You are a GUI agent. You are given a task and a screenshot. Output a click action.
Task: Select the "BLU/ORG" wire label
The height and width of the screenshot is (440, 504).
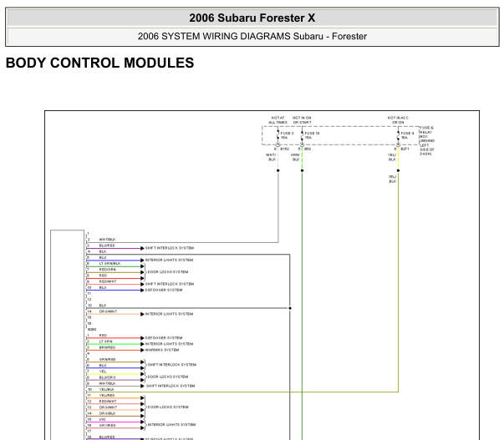[107, 377]
